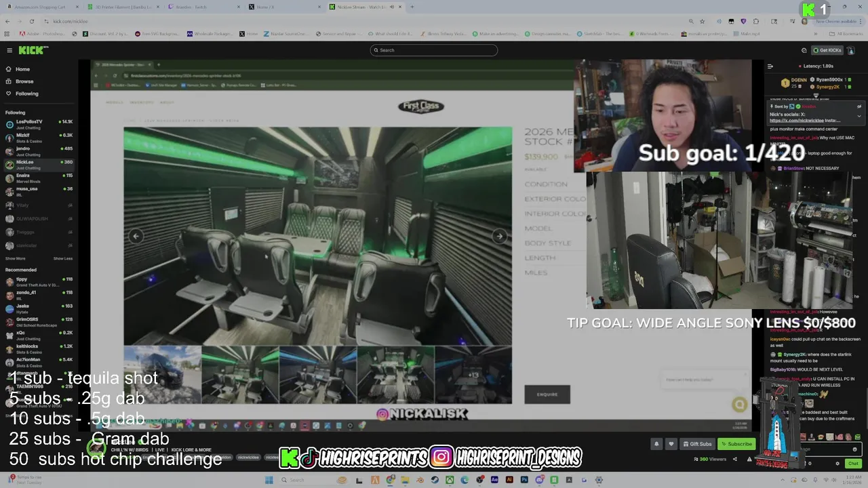This screenshot has width=868, height=488.
Task: Click the browser back arrow
Action: coord(7,21)
